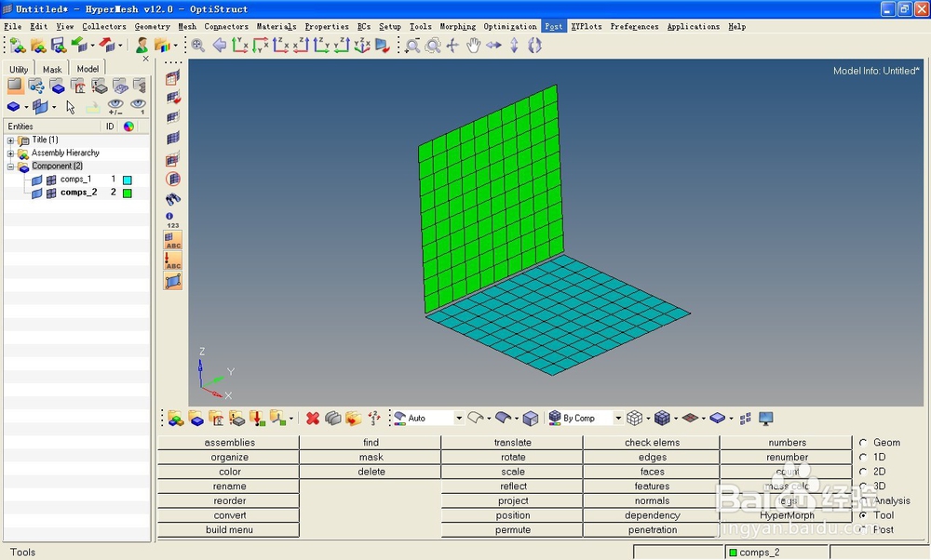Viewport: 931px width, 560px height.
Task: Expand the Assembly Hierarchy tree node
Action: click(x=10, y=153)
